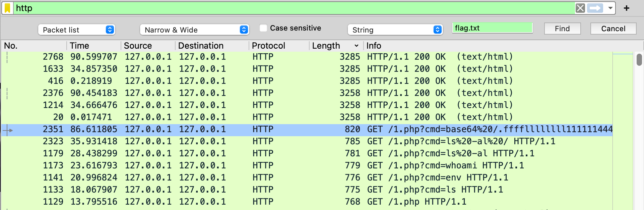
Task: Click the Cancel button
Action: coord(613,29)
